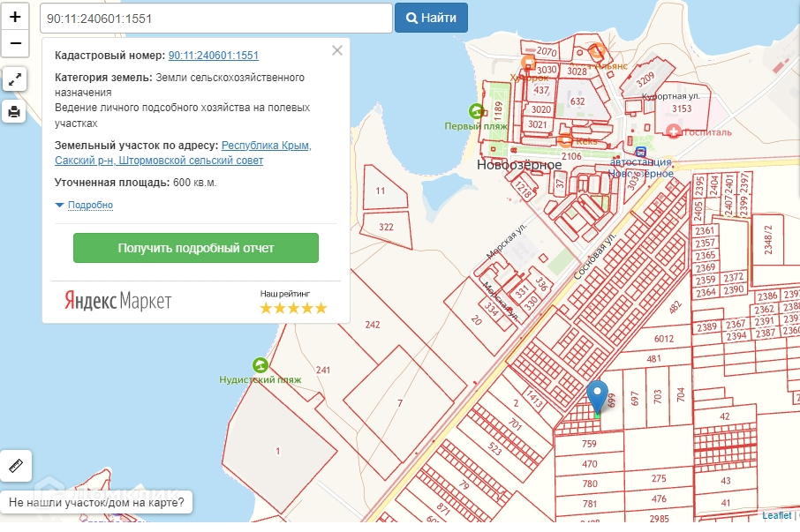Click the Нудистский пляж beach icon
800x532 pixels.
260,364
